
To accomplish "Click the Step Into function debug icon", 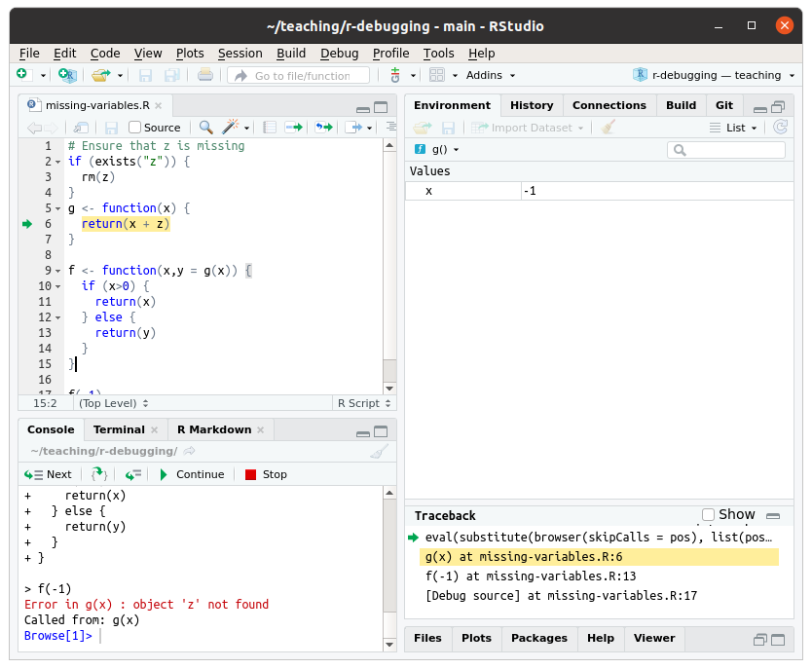I will pos(99,474).
